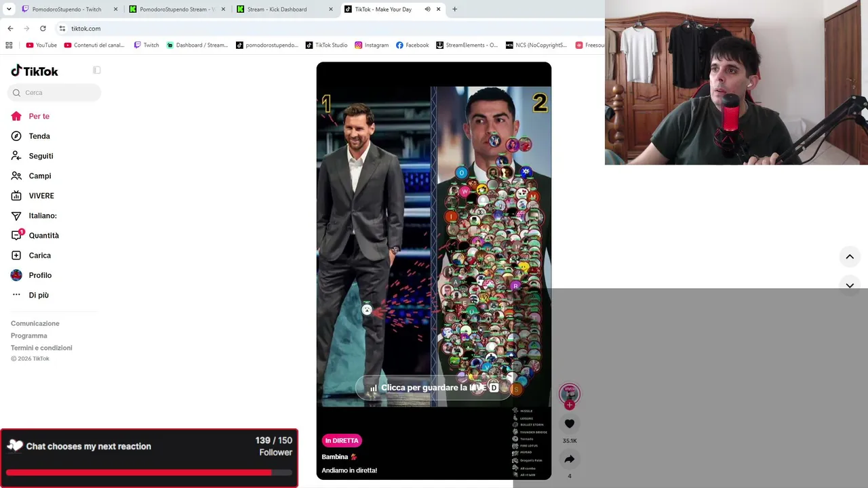Close the TikTok - Make Your Day tab
Viewport: 868px width, 488px height.
(x=439, y=9)
